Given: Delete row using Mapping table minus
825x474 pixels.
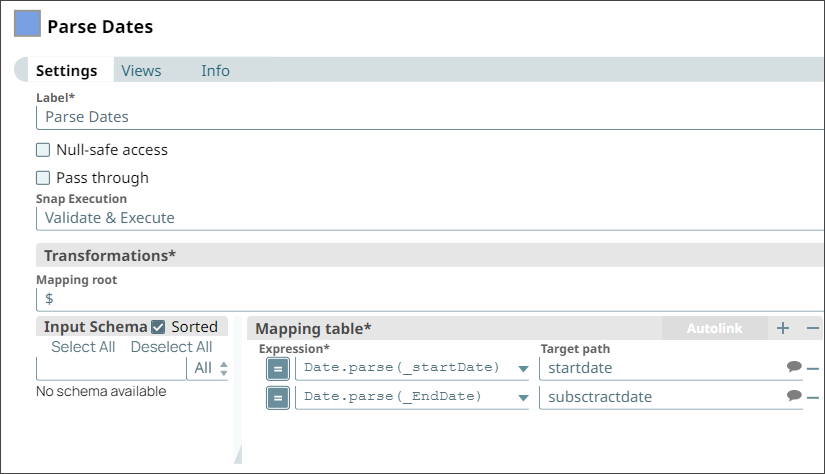Looking at the screenshot, I should click(813, 328).
